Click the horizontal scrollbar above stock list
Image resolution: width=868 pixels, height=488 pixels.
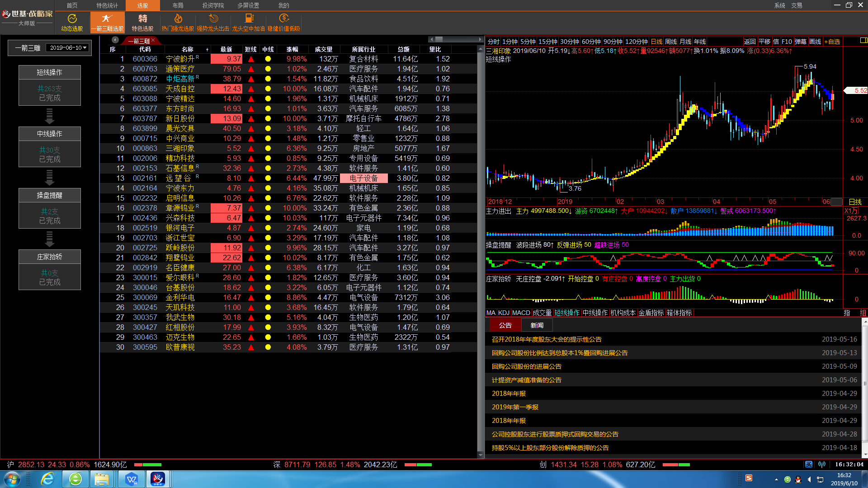456,39
